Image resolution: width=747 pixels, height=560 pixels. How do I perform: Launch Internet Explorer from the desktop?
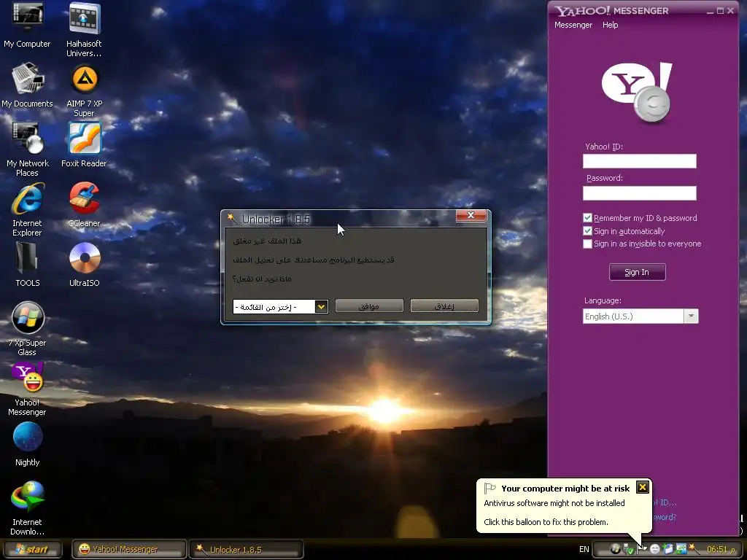27,209
